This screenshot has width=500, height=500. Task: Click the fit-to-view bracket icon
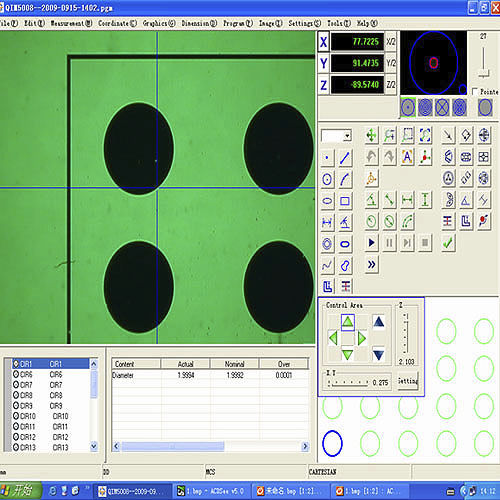click(425, 135)
